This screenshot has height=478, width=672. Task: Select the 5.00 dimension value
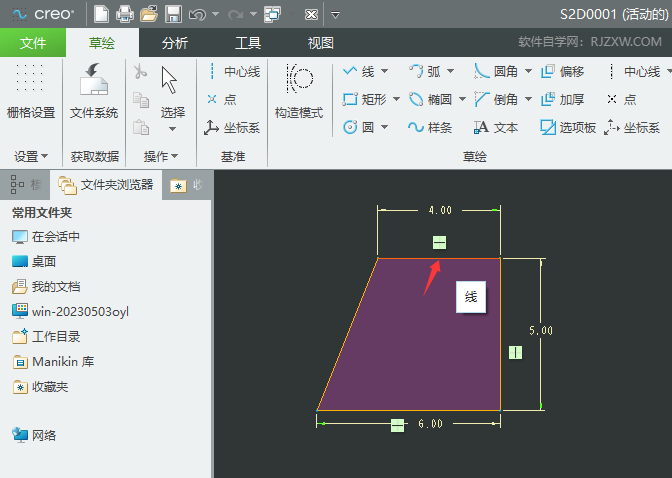click(x=541, y=331)
